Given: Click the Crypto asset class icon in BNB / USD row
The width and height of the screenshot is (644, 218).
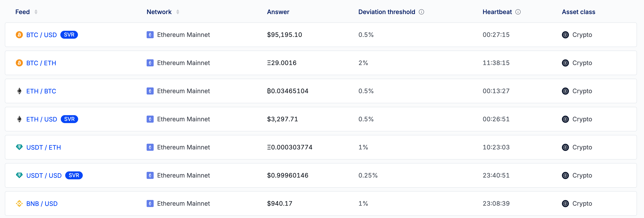Looking at the screenshot, I should pyautogui.click(x=565, y=203).
